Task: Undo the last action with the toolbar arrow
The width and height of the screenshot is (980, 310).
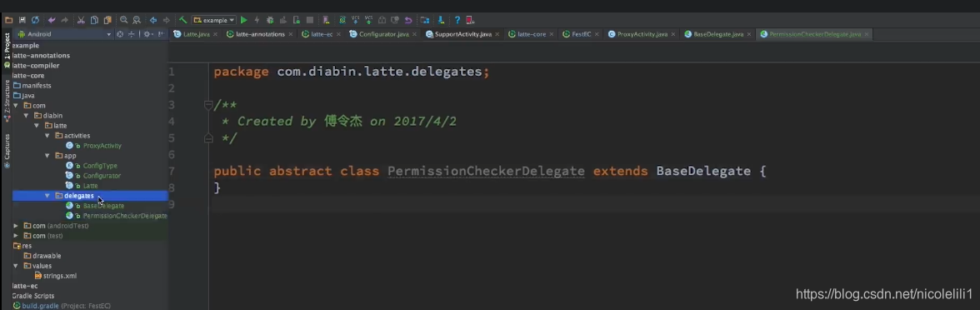Action: coord(52,20)
